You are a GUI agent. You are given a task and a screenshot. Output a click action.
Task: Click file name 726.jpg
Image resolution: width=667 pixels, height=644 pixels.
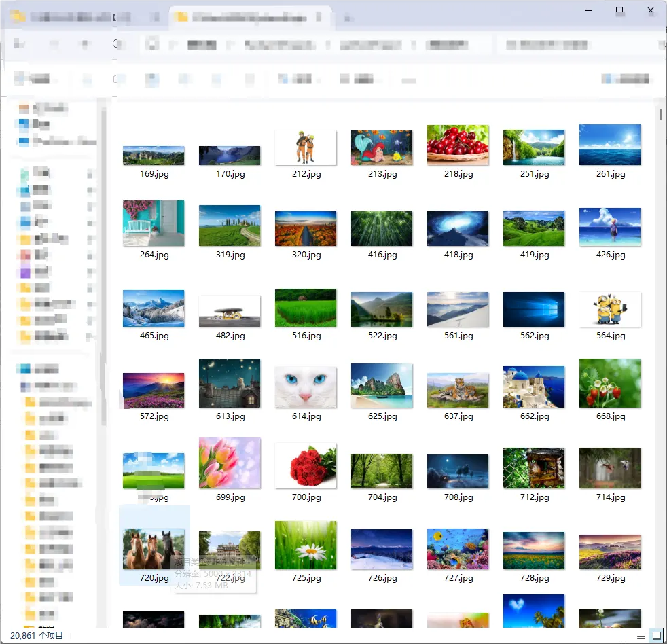click(x=382, y=577)
